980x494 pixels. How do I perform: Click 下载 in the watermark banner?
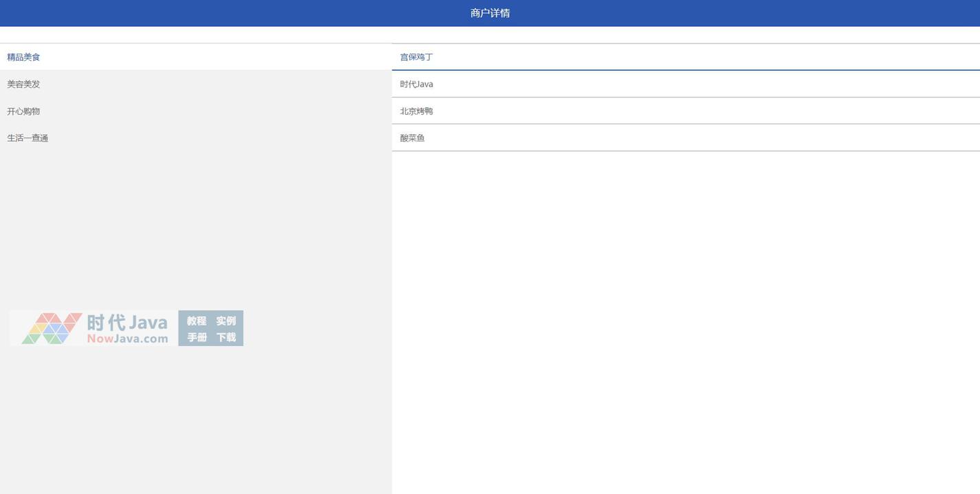point(226,337)
